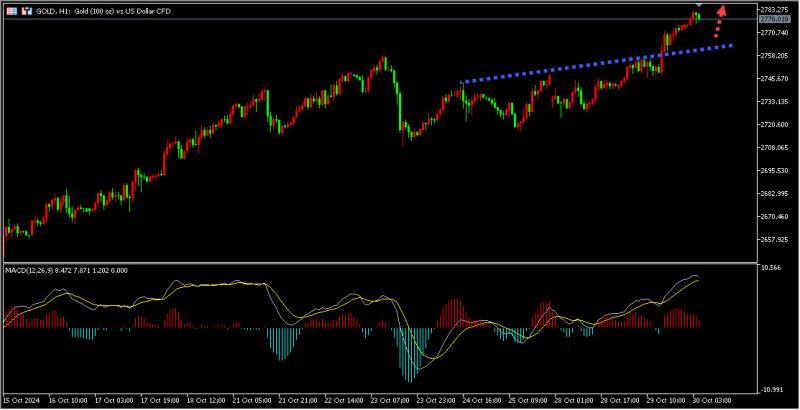Click the MACD scale value -10.991
This screenshot has width=800, height=410.
coord(772,389)
